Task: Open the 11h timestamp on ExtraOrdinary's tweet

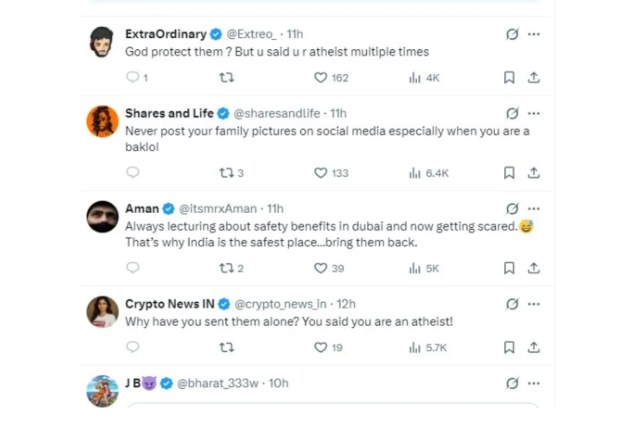Action: [x=295, y=34]
